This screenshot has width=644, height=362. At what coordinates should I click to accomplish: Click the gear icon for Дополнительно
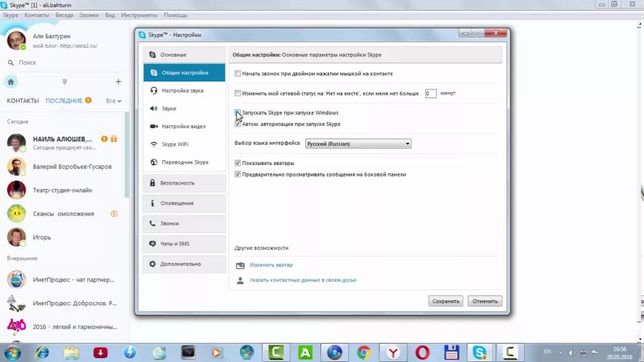(152, 264)
